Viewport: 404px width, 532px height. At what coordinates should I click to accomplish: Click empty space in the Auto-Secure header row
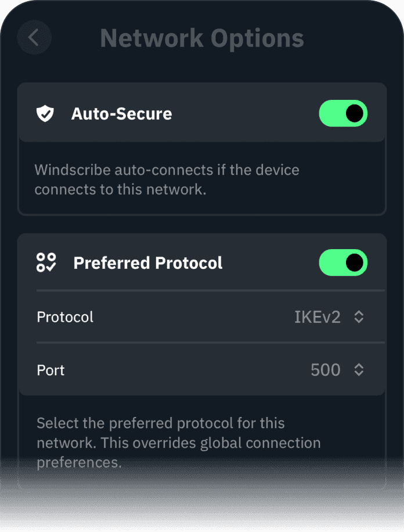[244, 113]
